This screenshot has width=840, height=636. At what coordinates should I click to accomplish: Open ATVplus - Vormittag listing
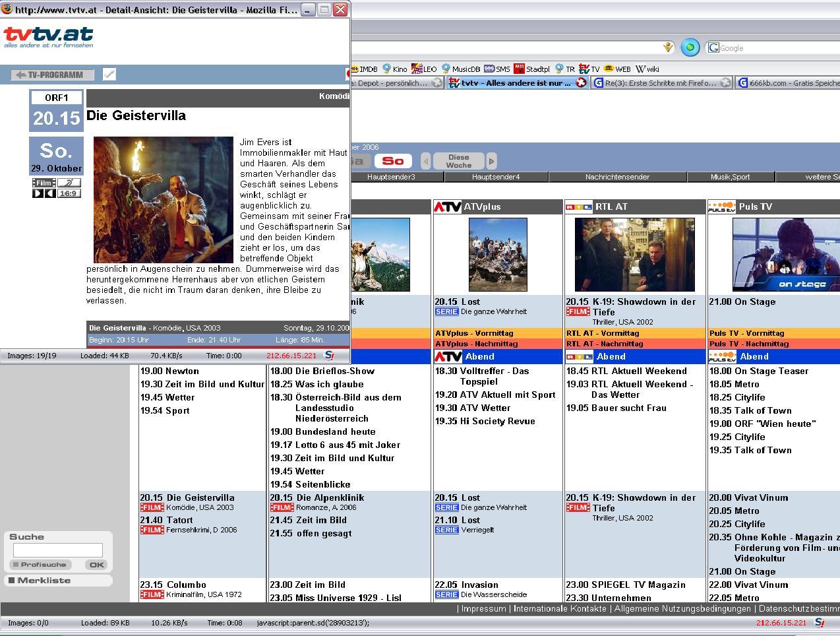[x=474, y=333]
